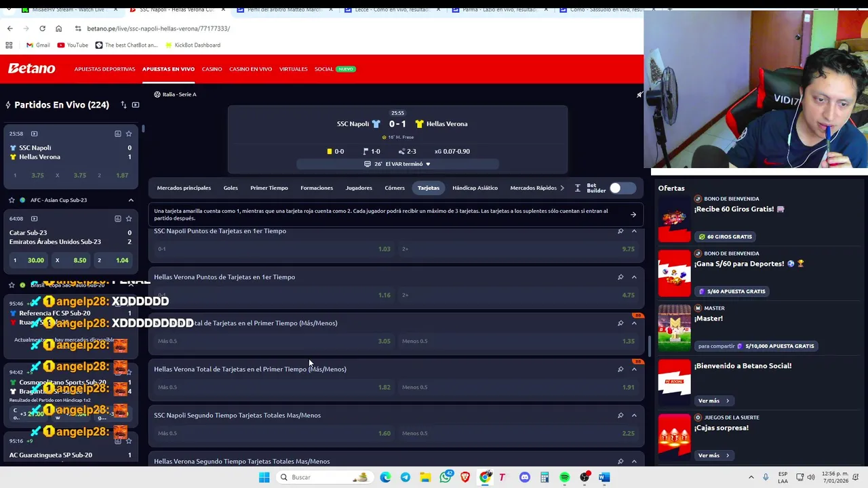868x488 pixels.
Task: Click 'Ver más' under Cajas sorpresa offer
Action: (713, 455)
